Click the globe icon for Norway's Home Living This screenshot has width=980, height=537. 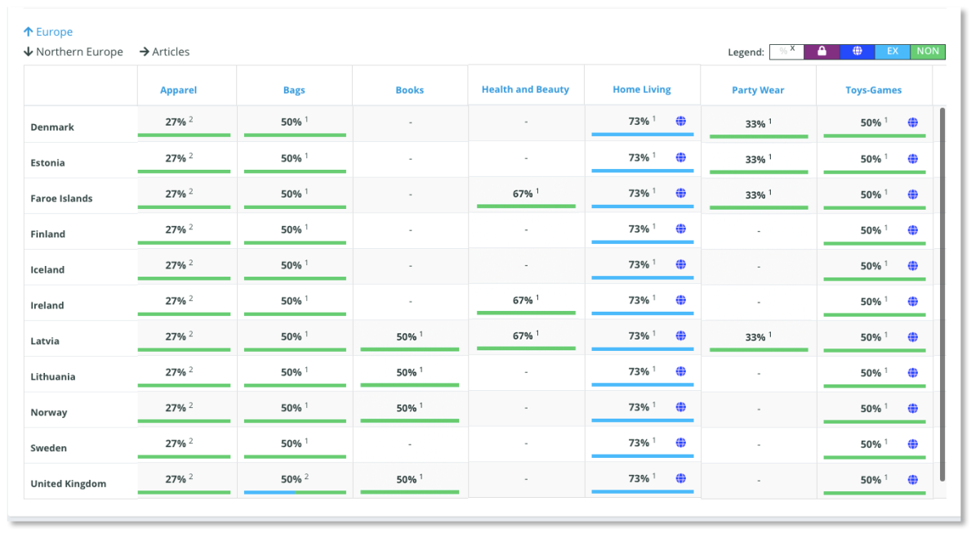click(681, 407)
